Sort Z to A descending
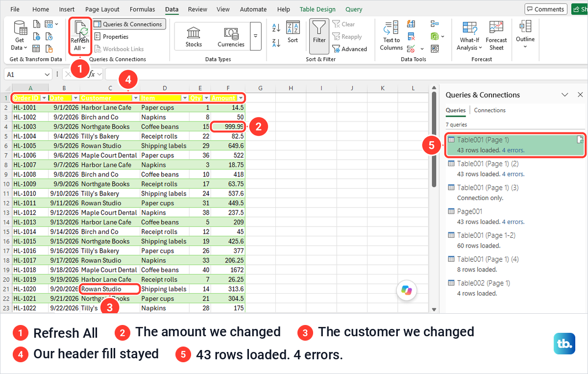588x374 pixels. [276, 43]
